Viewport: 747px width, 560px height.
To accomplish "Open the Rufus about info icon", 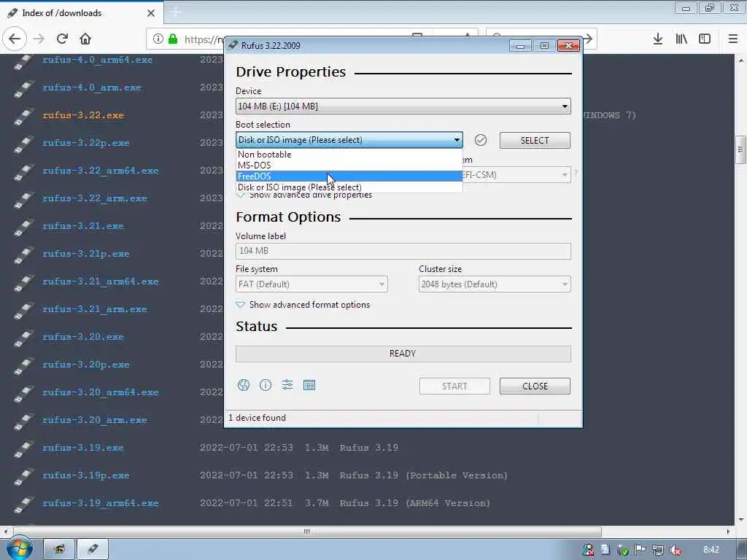I will pos(266,385).
